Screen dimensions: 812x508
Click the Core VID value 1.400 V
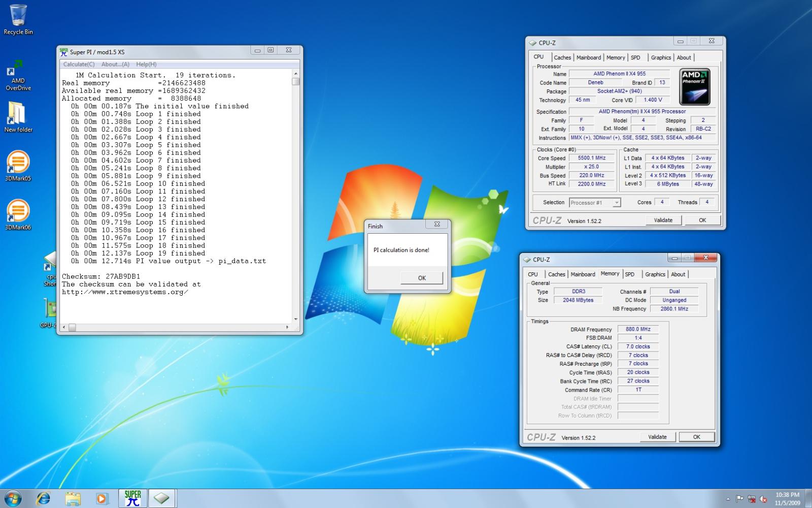point(653,100)
